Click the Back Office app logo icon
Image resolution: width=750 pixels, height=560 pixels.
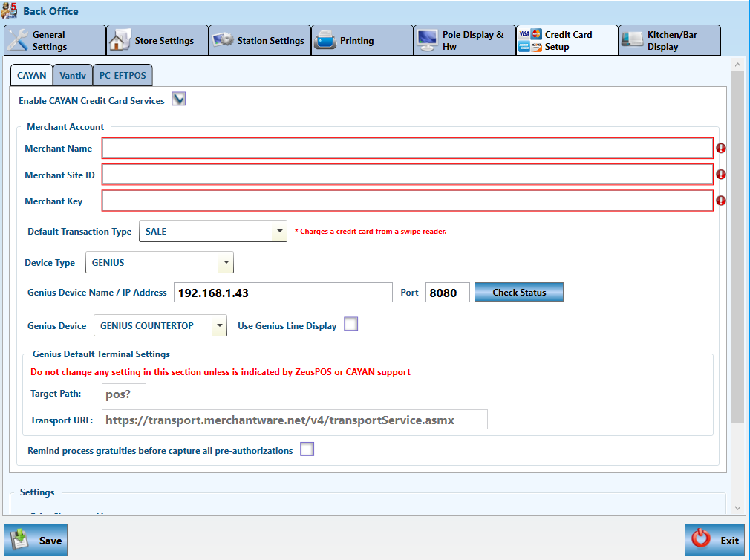10,10
